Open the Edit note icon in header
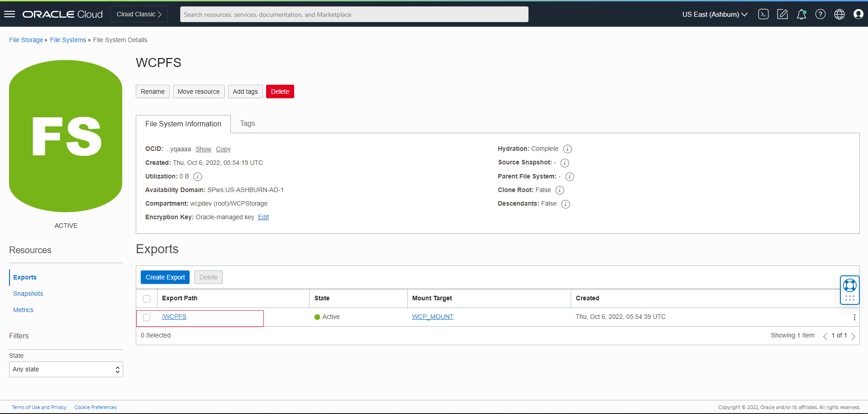Screen dimensions: 868x414 (782, 14)
